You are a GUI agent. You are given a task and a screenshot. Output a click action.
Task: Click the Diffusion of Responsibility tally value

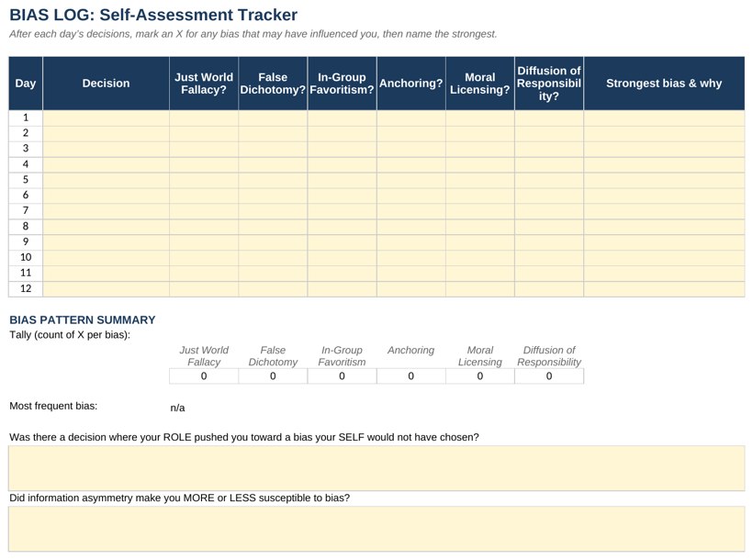point(549,376)
